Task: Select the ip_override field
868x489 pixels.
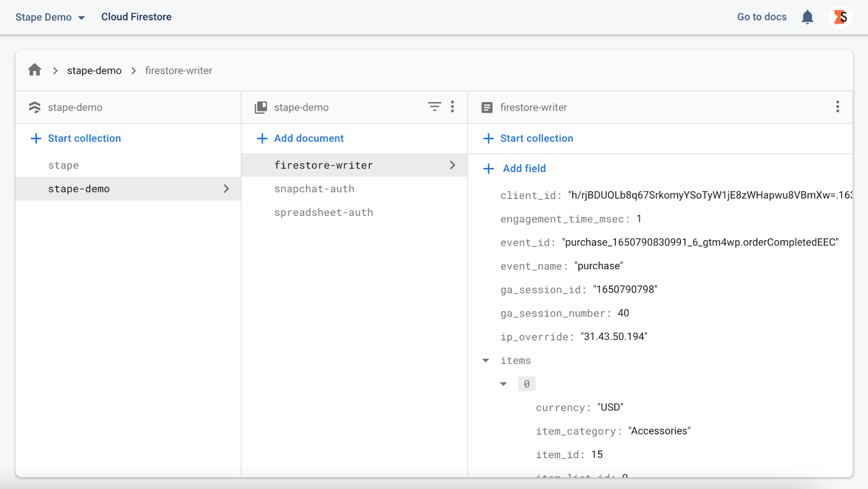Action: [x=574, y=337]
